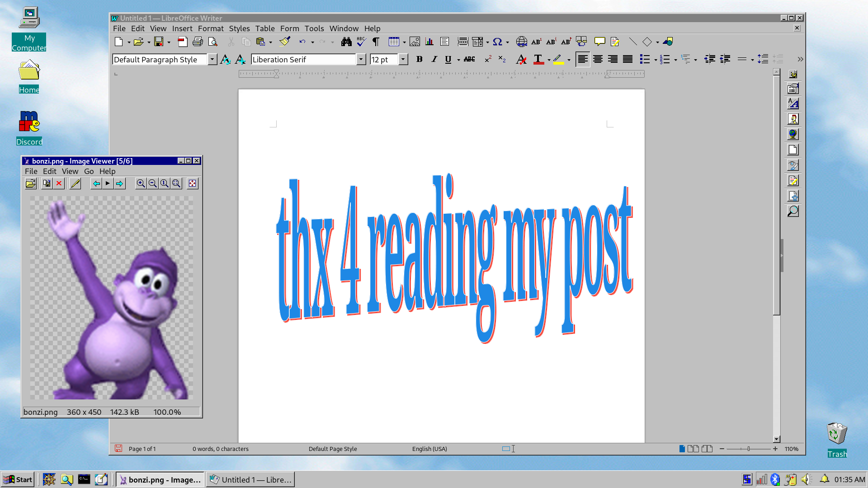868x488 pixels.
Task: Expand the Font Name dropdown
Action: (x=361, y=59)
